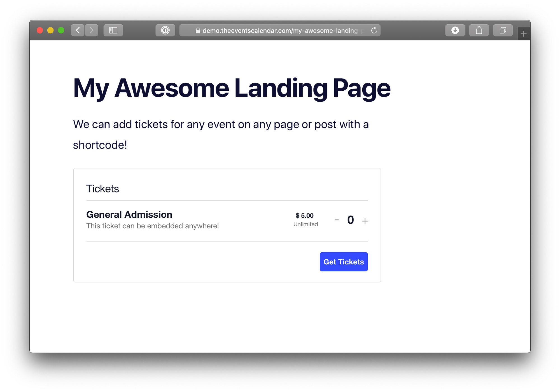
Task: Toggle the Safari sidebar
Action: coord(113,30)
